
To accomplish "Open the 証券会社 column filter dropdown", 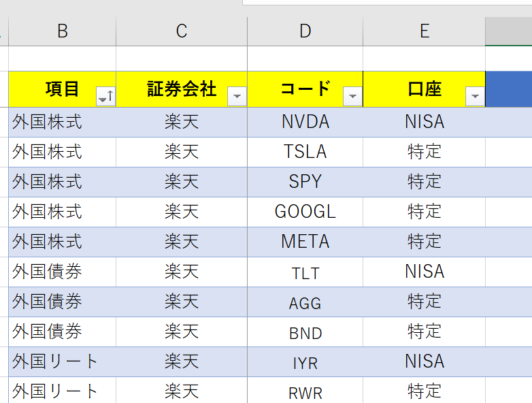I will click(x=237, y=97).
